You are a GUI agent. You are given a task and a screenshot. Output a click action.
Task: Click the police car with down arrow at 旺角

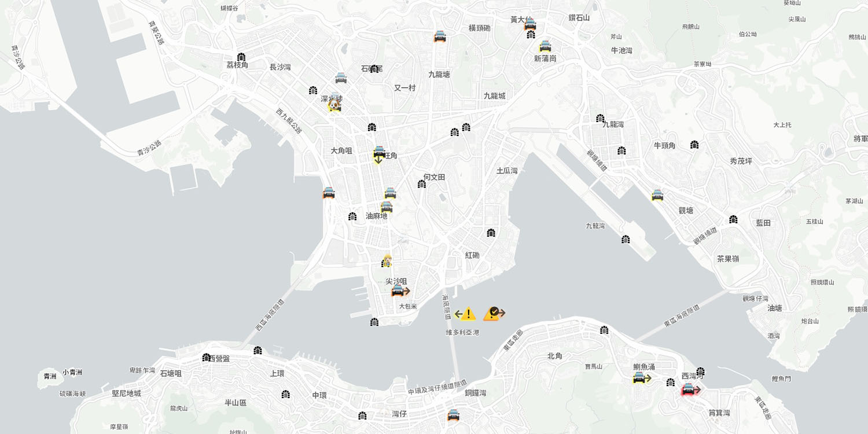click(379, 154)
